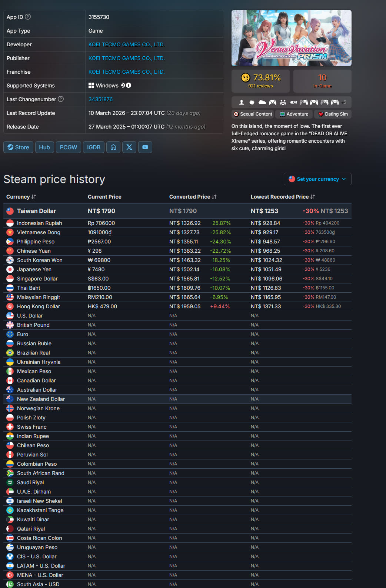Click the Swiss Franc flag icon
Image resolution: width=386 pixels, height=588 pixels.
[10, 427]
